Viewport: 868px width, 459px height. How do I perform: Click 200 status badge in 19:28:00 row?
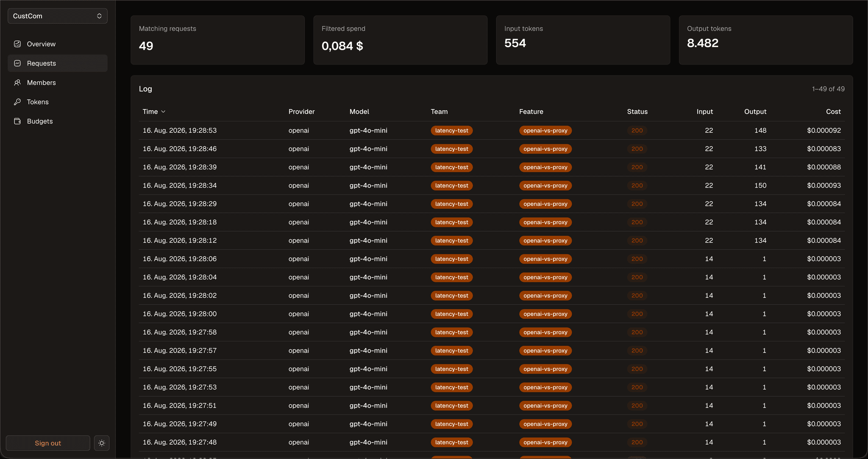click(x=637, y=314)
